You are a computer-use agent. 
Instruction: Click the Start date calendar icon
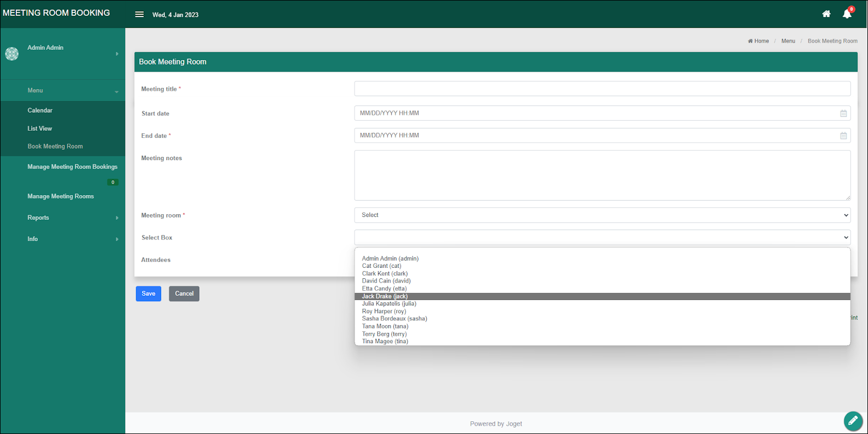tap(843, 113)
